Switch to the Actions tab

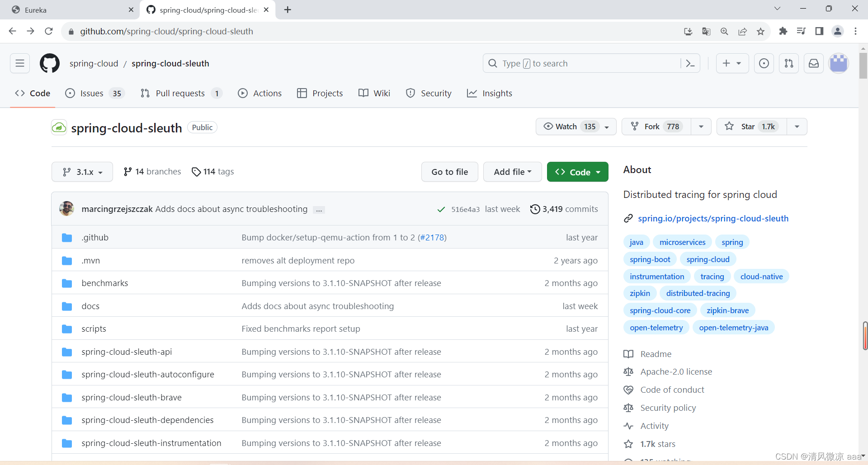click(260, 93)
